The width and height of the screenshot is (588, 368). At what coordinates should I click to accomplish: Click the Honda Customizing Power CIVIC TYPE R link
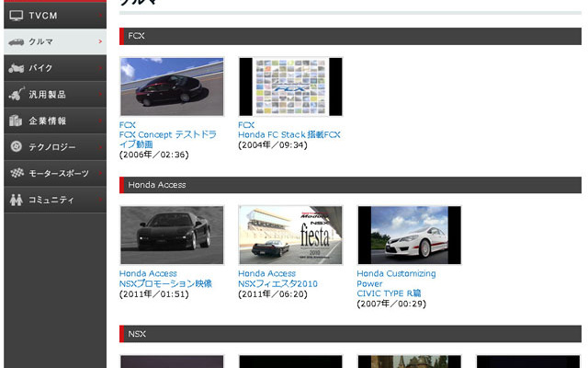[x=396, y=283]
